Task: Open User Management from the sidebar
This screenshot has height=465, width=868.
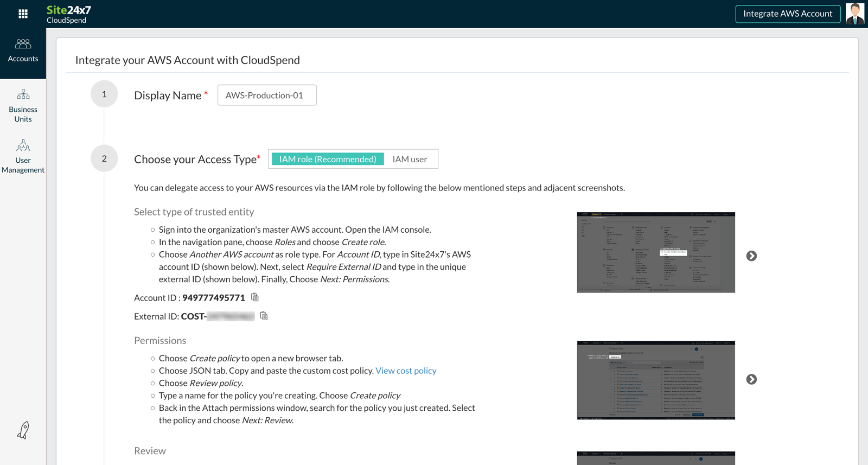Action: coord(23,156)
